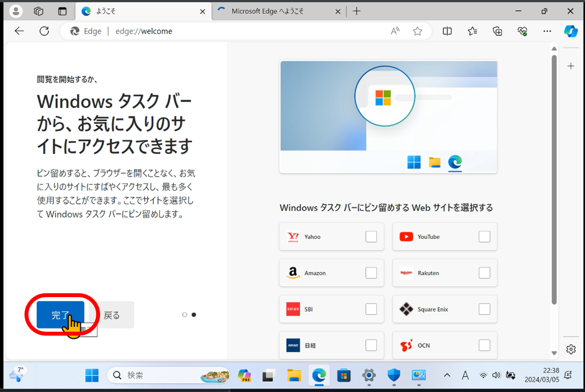Enable pinning Amazon to taskbar
Viewport: 585px width, 392px height.
(x=371, y=273)
